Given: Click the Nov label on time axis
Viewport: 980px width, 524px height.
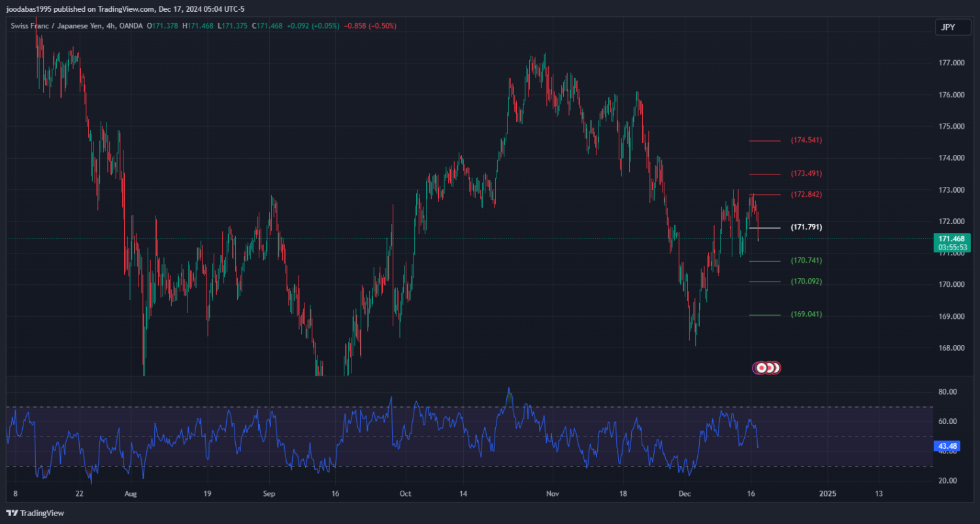Looking at the screenshot, I should click(553, 493).
